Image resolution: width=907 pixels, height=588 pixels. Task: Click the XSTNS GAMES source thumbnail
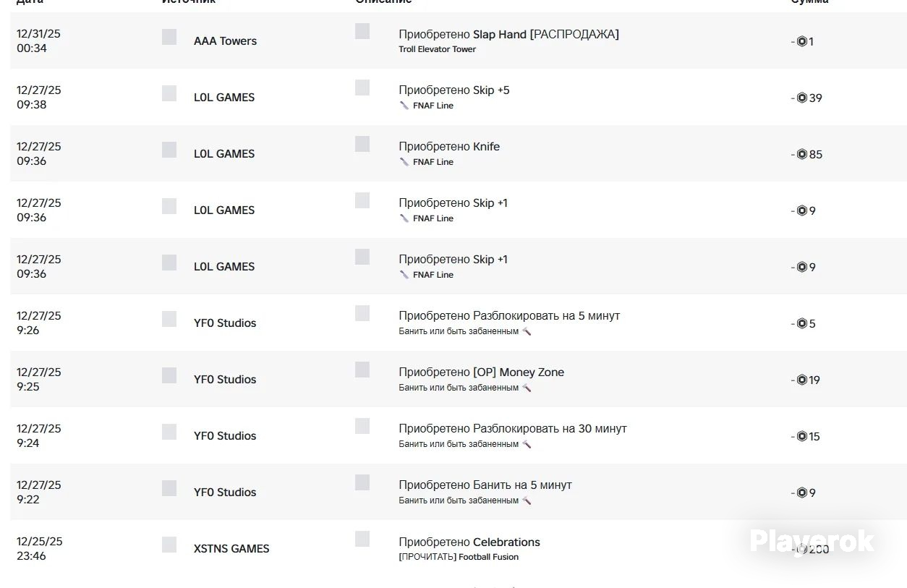click(169, 545)
